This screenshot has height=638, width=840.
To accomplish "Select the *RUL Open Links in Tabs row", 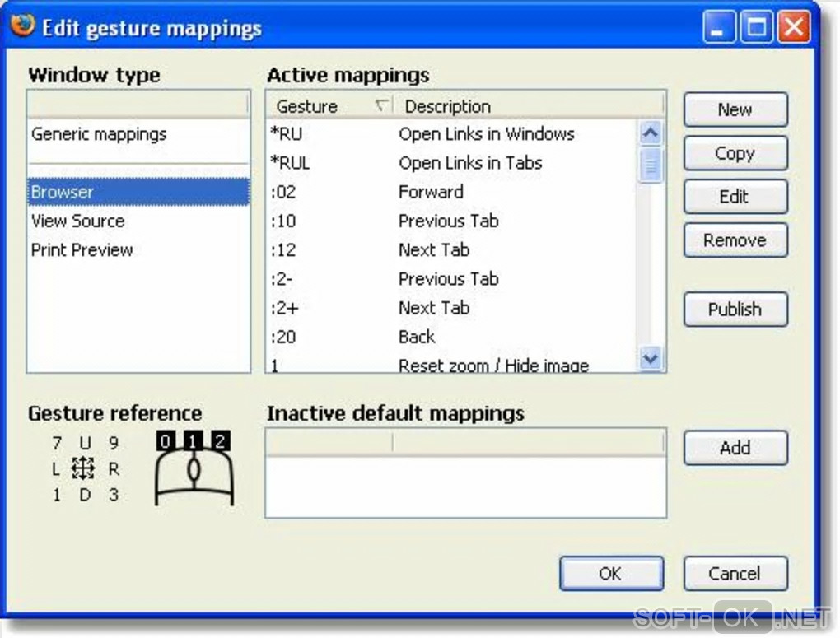I will tap(451, 163).
